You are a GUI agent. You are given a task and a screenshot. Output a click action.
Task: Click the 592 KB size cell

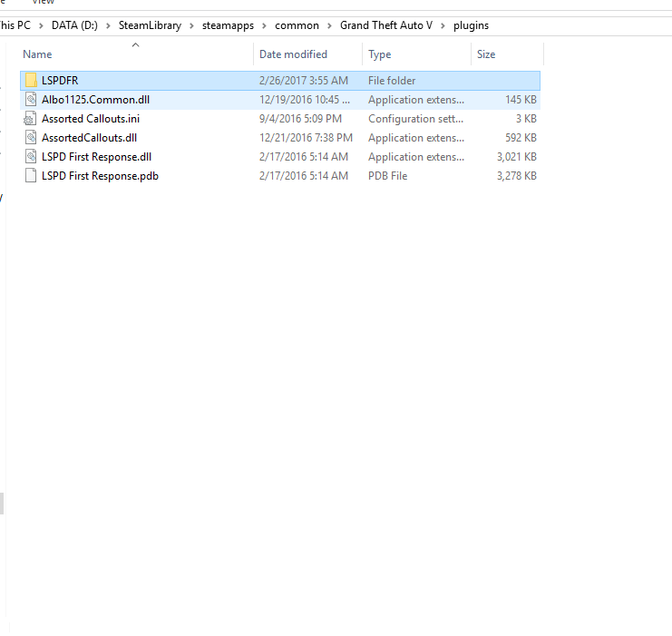521,138
